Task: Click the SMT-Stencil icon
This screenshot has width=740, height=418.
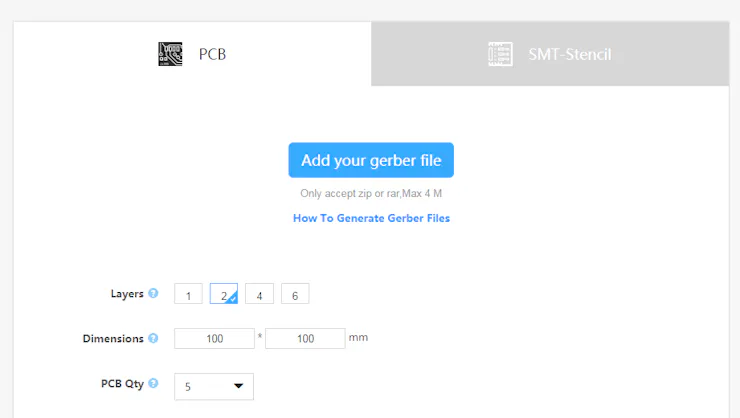Action: (x=500, y=54)
